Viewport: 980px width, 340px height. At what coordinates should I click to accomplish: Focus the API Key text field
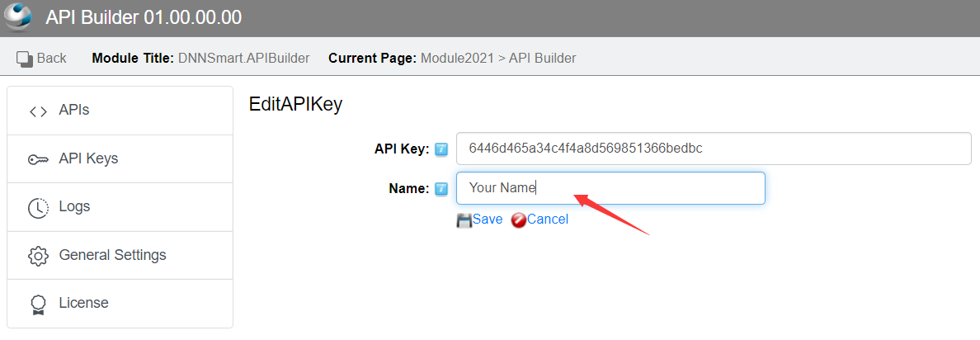tap(714, 149)
